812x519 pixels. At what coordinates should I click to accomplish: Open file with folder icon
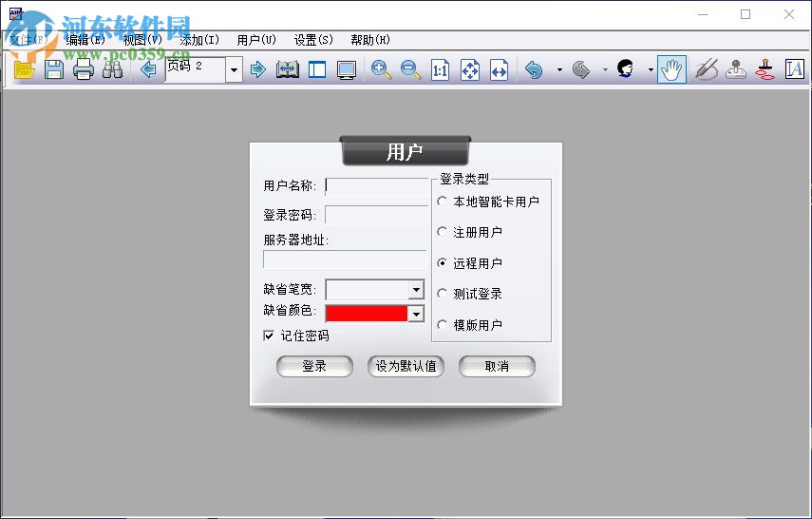[24, 69]
